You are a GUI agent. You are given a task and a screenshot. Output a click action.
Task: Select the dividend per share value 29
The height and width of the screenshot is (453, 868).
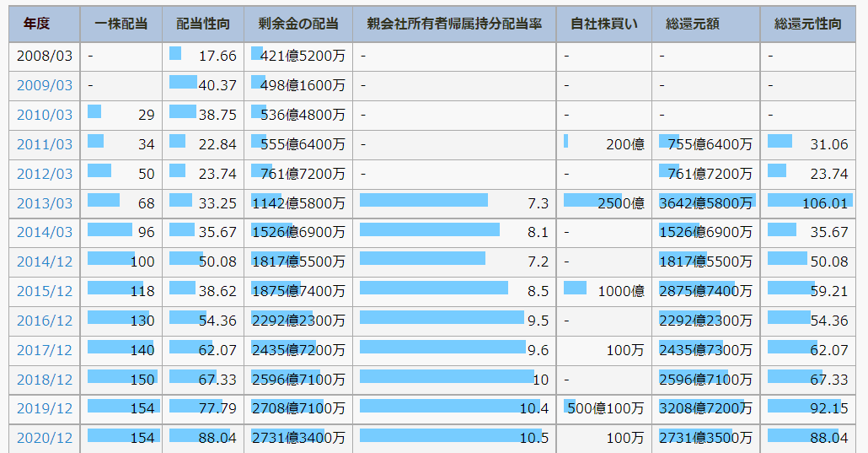coord(121,115)
